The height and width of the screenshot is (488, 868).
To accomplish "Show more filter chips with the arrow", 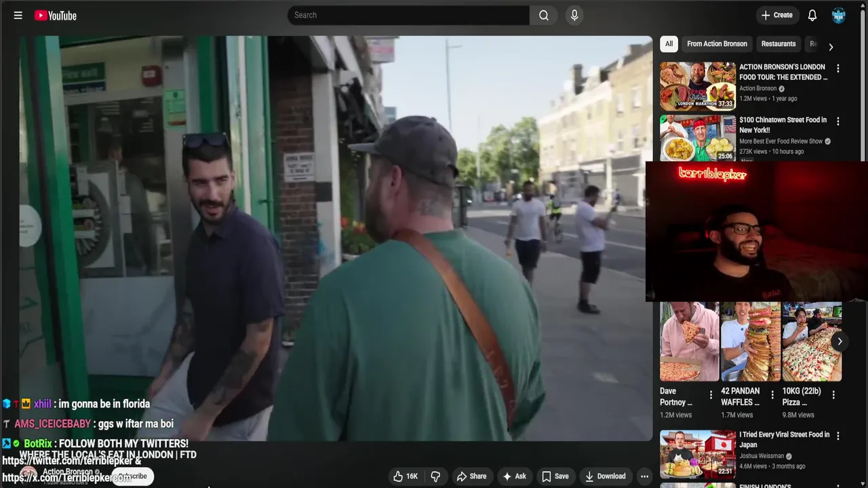I will click(831, 47).
